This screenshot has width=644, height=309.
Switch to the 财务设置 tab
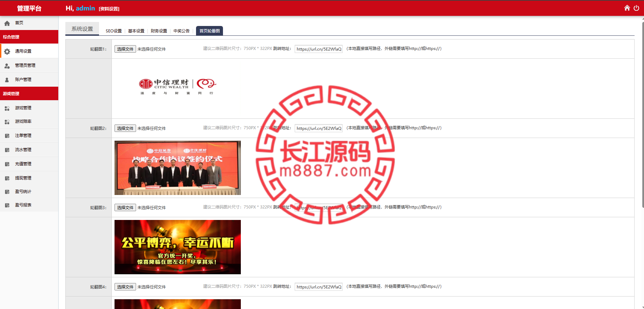(x=159, y=31)
